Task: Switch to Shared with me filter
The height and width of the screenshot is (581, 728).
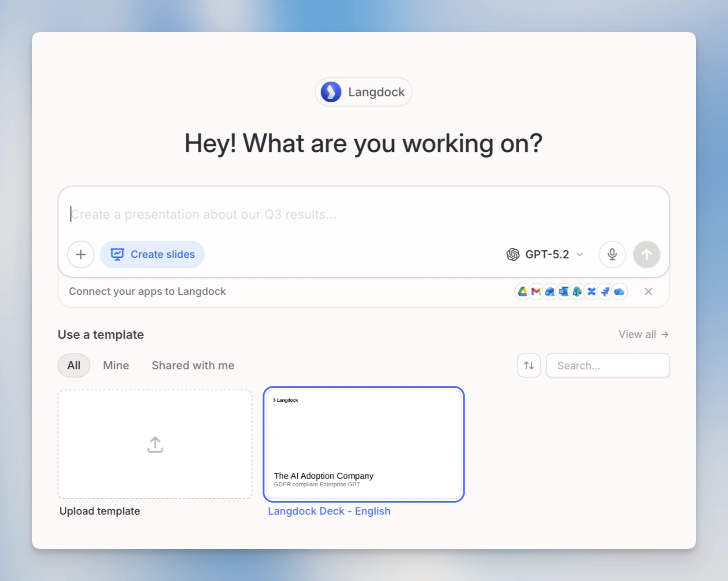Action: click(x=193, y=365)
